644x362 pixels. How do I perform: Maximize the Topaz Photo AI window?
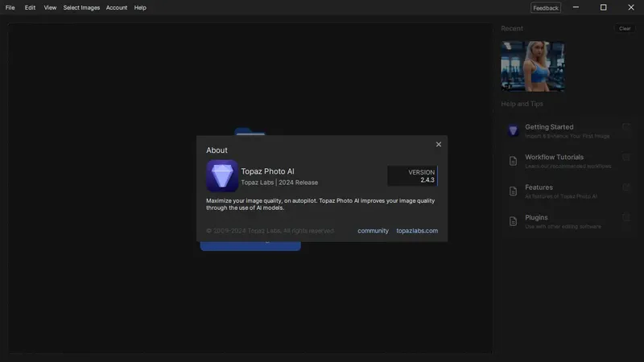pos(603,7)
